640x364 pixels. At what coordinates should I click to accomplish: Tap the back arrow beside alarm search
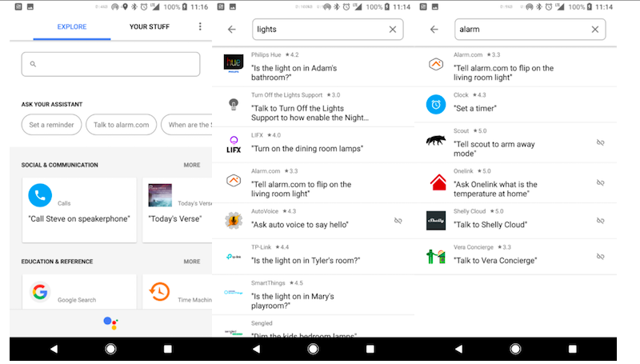[x=434, y=30]
